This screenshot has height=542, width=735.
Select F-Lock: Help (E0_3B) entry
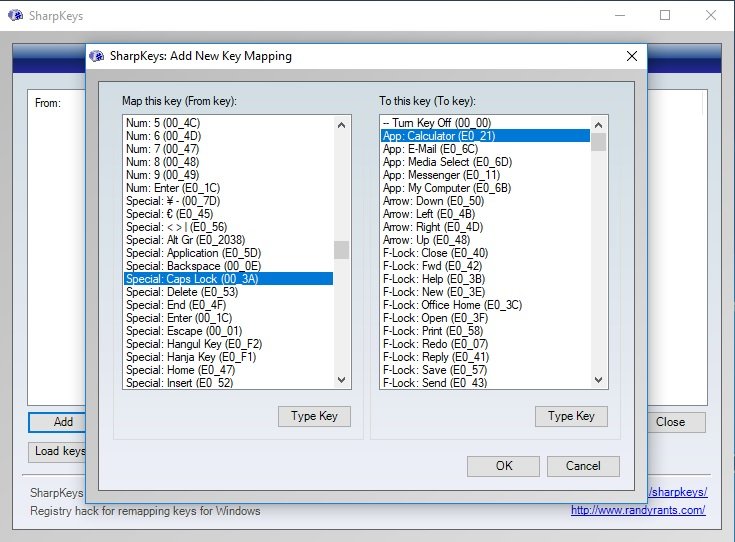[485, 279]
